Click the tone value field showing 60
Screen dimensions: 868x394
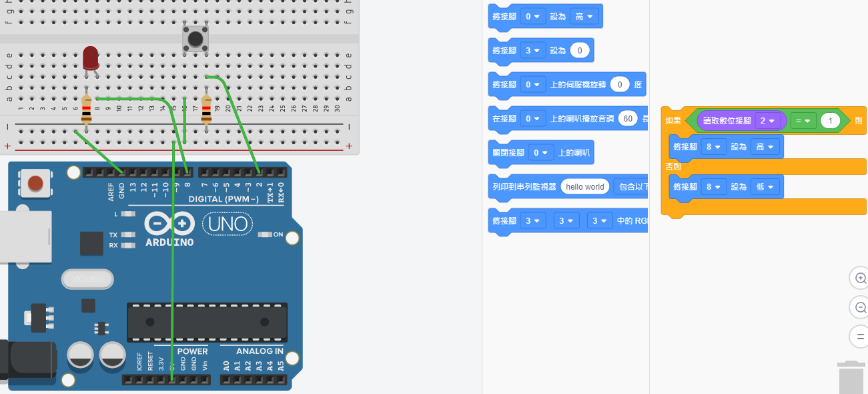click(x=627, y=119)
